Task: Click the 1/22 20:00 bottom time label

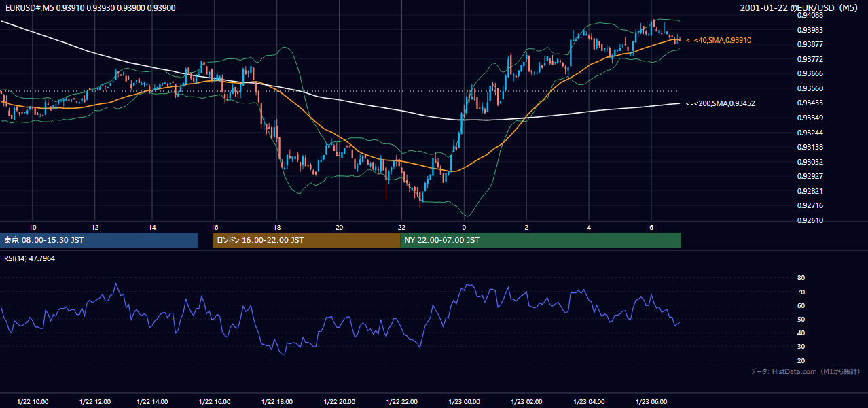Action: coord(340,401)
